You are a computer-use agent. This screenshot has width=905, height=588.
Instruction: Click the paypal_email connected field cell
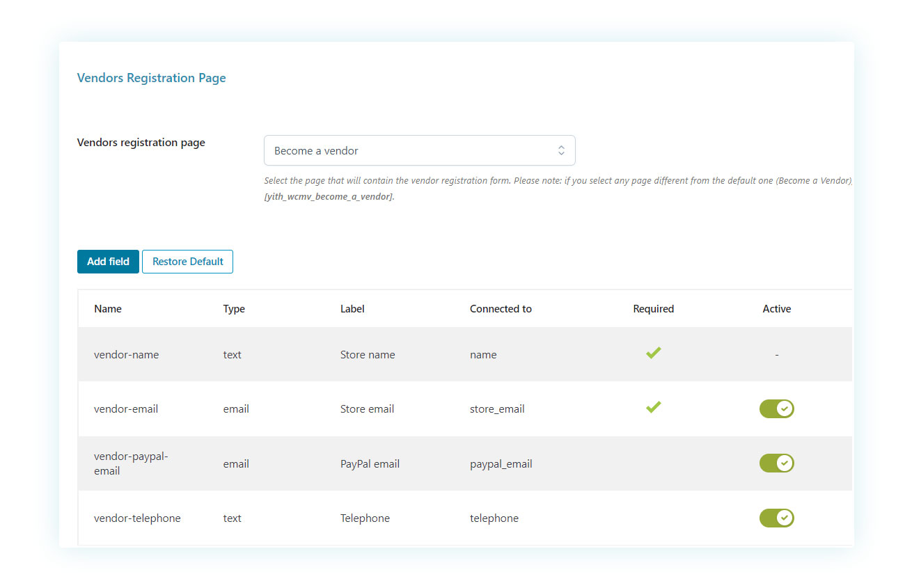tap(501, 464)
